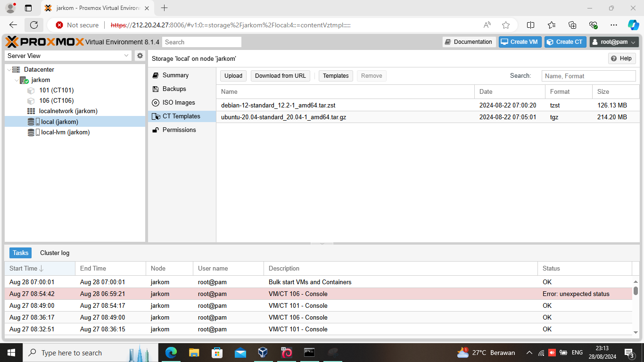The image size is (644, 362).
Task: Open File Explorer from the taskbar
Action: (194, 353)
